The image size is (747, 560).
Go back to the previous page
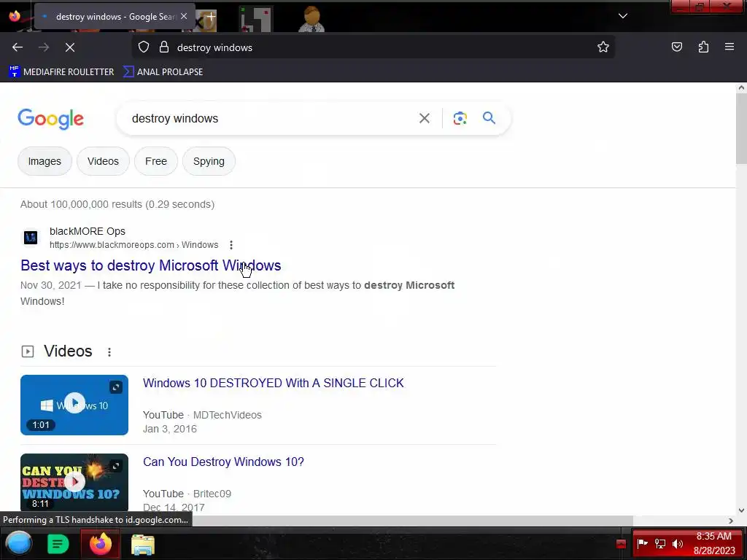(x=18, y=47)
